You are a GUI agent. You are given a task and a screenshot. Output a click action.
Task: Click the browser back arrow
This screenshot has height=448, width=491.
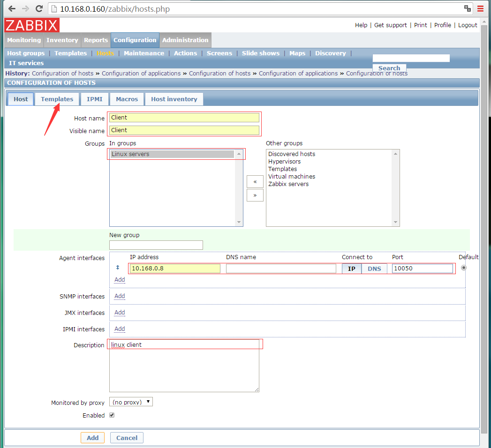(12, 9)
